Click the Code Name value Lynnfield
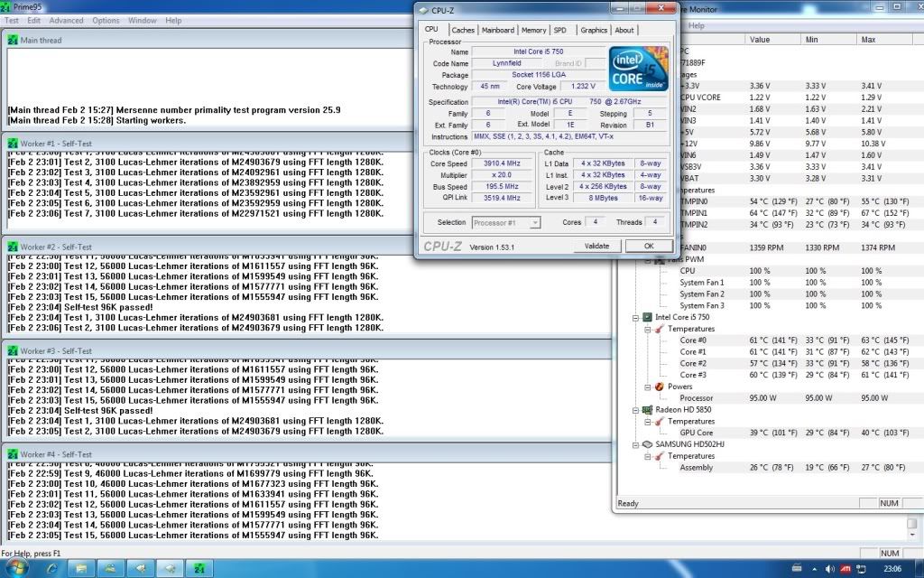 [x=507, y=63]
